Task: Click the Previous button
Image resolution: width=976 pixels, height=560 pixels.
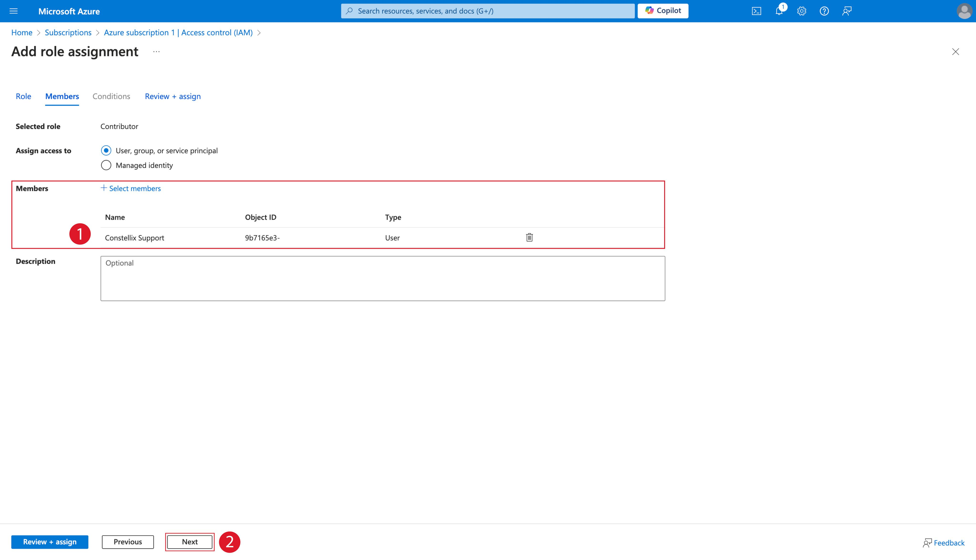Action: pyautogui.click(x=128, y=542)
